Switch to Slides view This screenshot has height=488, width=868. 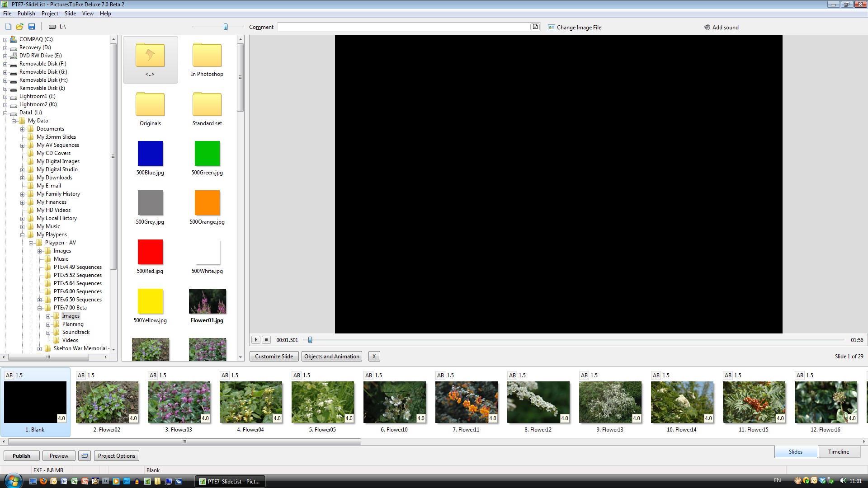[796, 452]
